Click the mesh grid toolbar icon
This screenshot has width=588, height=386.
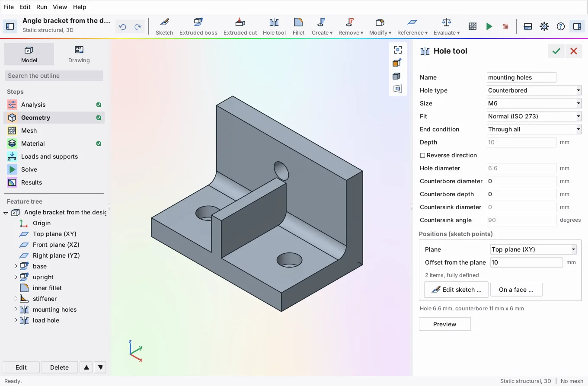click(x=473, y=26)
